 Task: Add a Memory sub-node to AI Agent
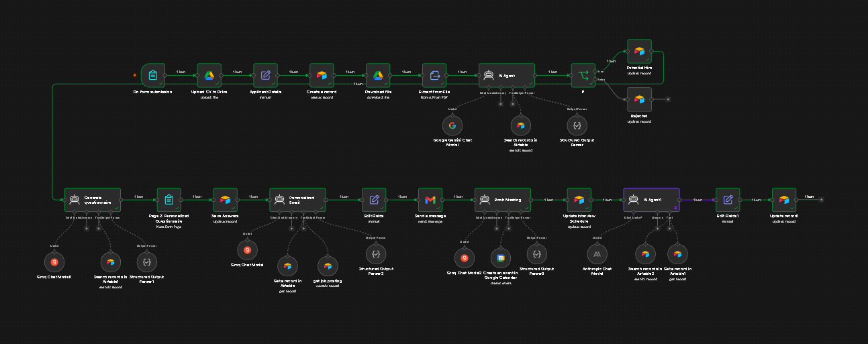499,104
